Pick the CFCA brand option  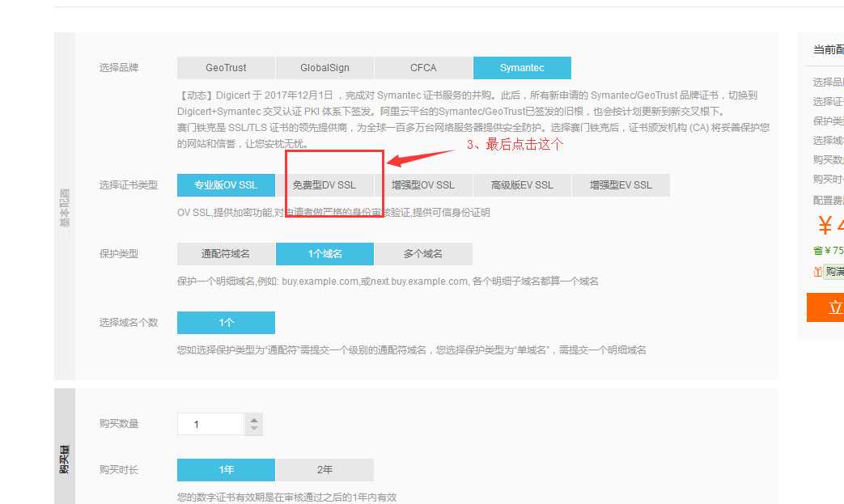point(423,68)
